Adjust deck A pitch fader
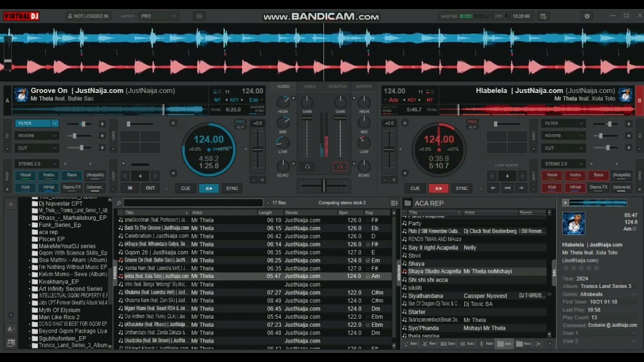This screenshot has width=644, height=362. pos(257,150)
